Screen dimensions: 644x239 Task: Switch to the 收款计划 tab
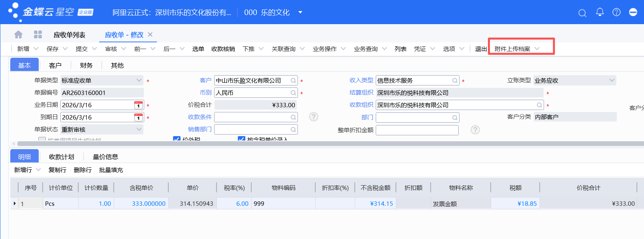pos(61,157)
